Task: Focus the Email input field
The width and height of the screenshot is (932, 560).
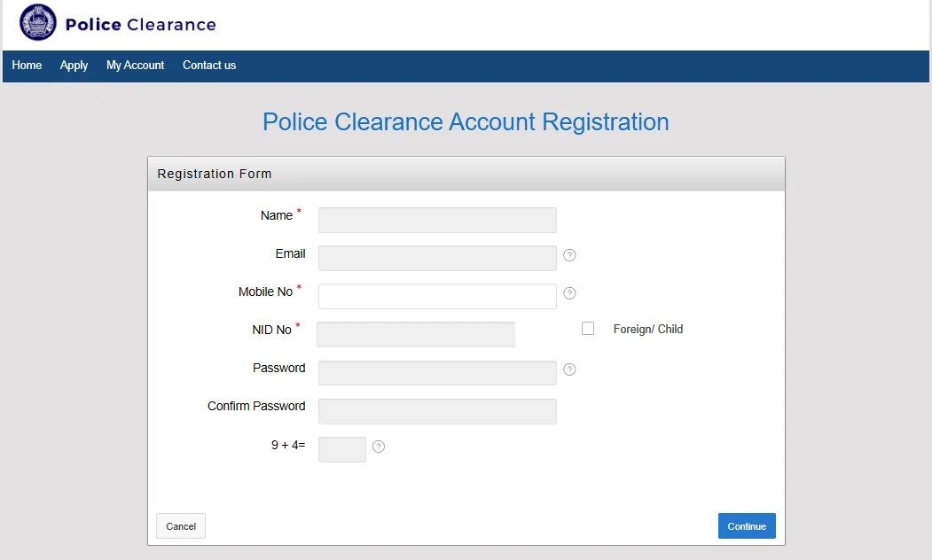Action: tap(437, 259)
